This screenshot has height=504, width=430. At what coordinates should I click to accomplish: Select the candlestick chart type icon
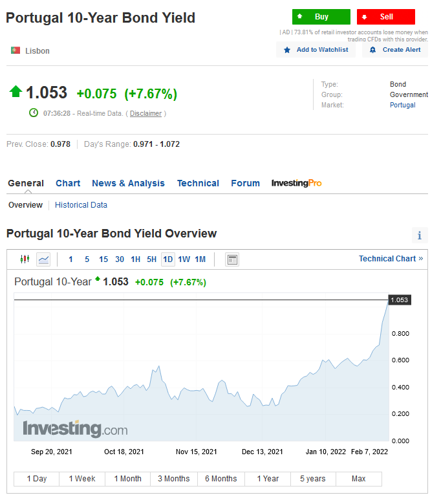point(25,259)
